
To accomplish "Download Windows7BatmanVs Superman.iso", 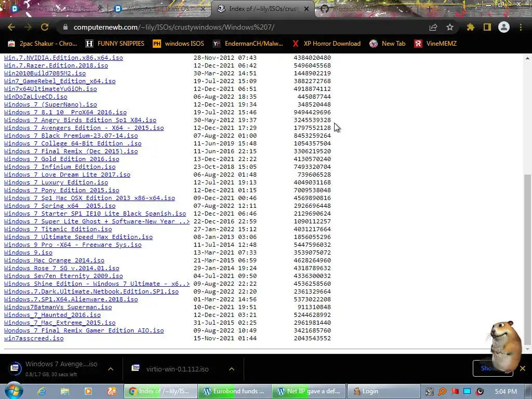I will pos(58,307).
